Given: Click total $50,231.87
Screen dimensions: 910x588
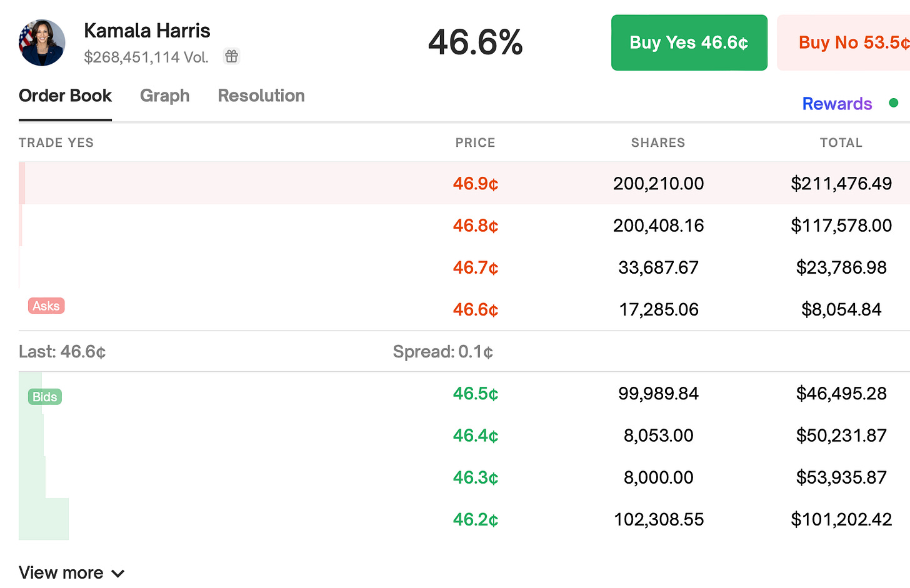Looking at the screenshot, I should pyautogui.click(x=841, y=436).
